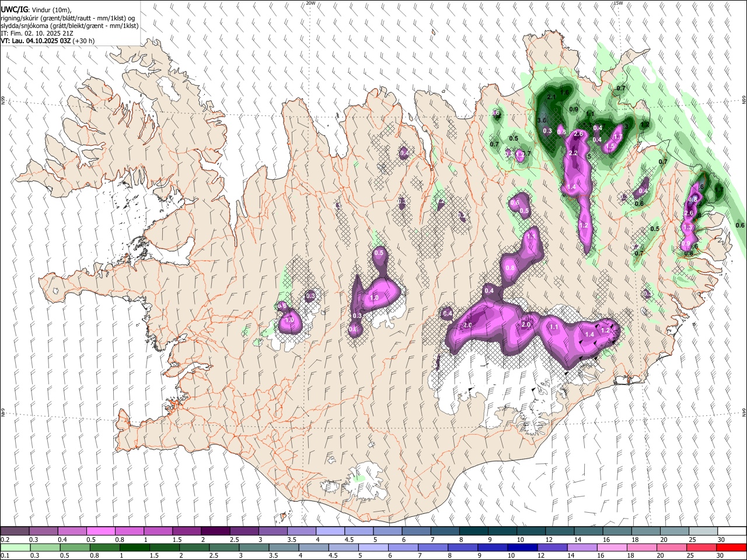
Task: Click the snow legend swatch starting at 0.2
Action: 15,531
